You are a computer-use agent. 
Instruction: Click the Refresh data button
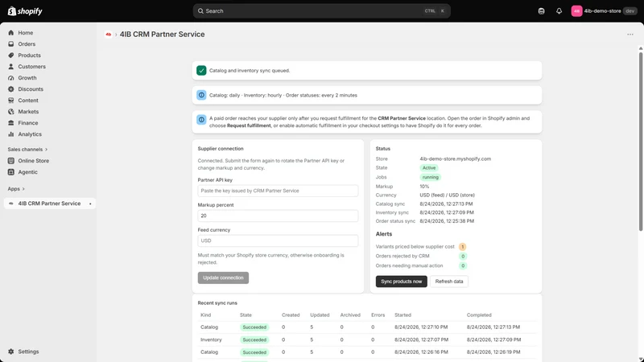click(x=449, y=282)
